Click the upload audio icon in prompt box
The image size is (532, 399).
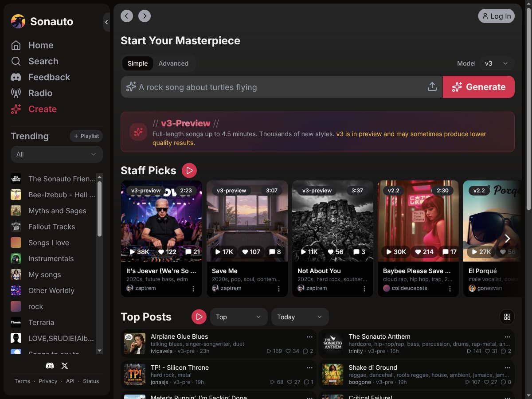click(x=432, y=87)
